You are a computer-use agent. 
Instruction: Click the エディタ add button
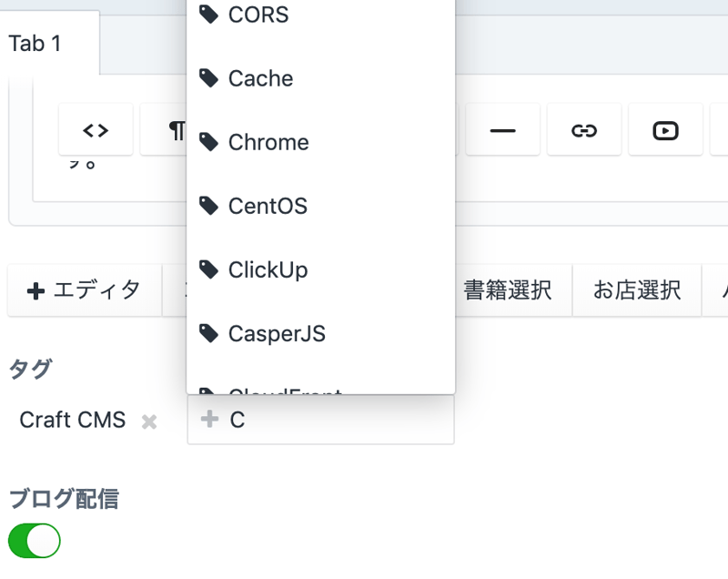click(x=85, y=290)
